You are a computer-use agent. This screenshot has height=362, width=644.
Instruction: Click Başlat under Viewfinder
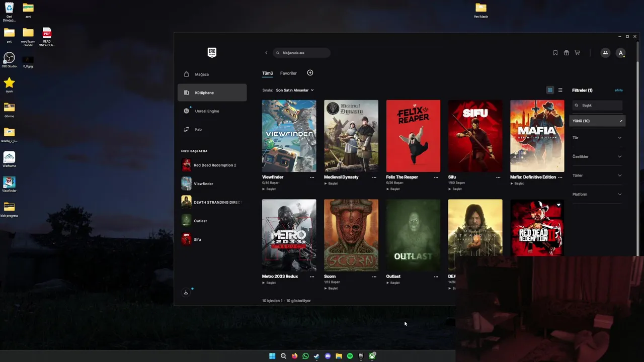tap(269, 189)
